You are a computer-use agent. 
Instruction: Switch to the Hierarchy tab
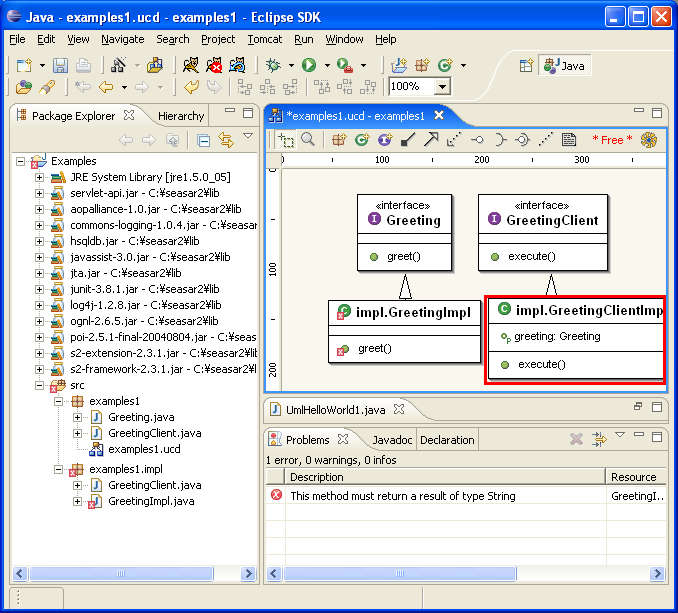coord(180,116)
